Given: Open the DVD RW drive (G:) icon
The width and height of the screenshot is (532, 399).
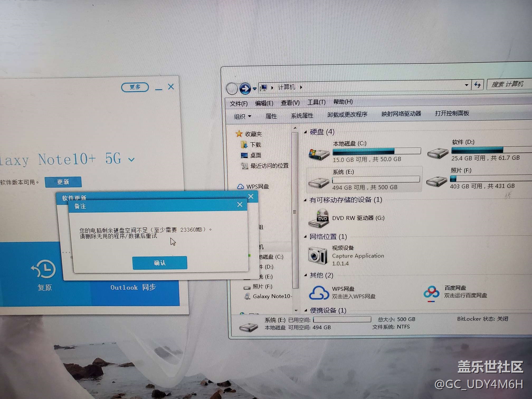Looking at the screenshot, I should click(x=319, y=218).
